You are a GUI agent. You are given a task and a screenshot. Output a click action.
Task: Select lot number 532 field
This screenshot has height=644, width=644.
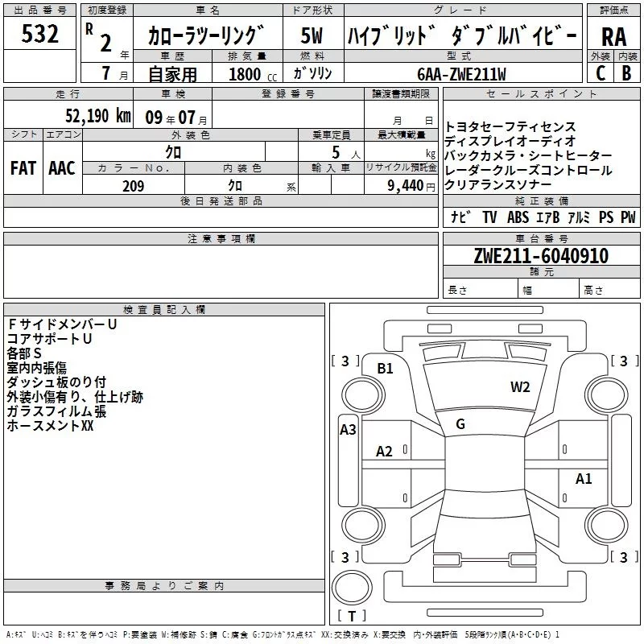click(39, 33)
